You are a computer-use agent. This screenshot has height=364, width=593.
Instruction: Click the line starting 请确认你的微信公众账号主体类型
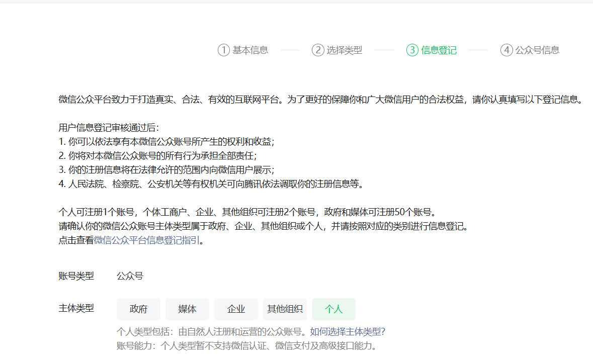coord(264,226)
